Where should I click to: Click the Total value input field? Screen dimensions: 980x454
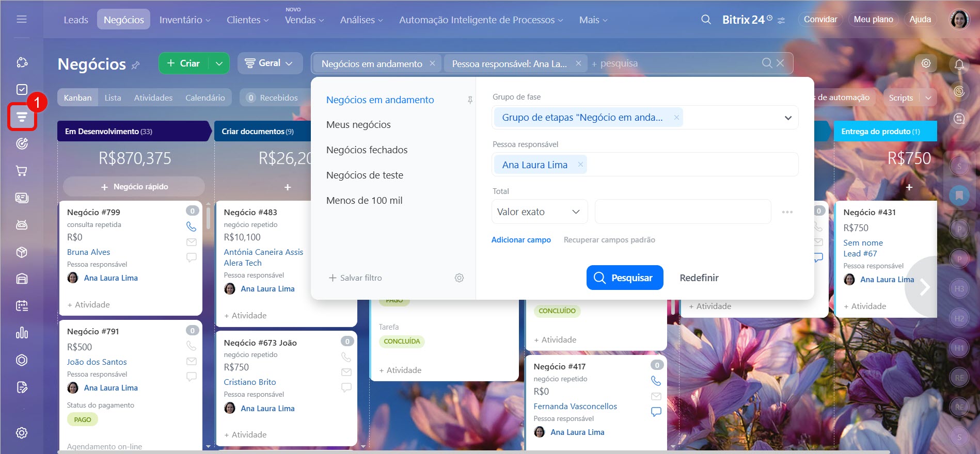pos(683,212)
